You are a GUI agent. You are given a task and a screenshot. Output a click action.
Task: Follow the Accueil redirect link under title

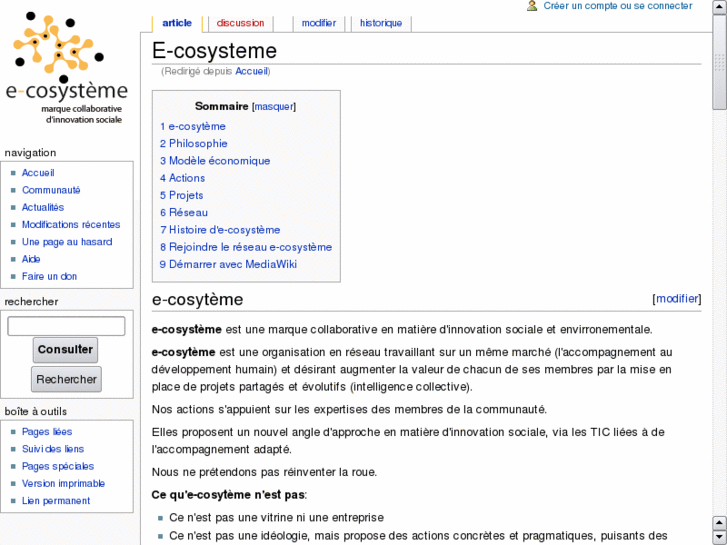[x=251, y=71]
